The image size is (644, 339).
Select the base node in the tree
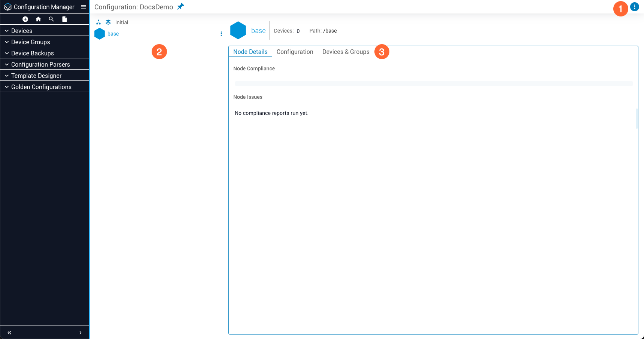(113, 34)
